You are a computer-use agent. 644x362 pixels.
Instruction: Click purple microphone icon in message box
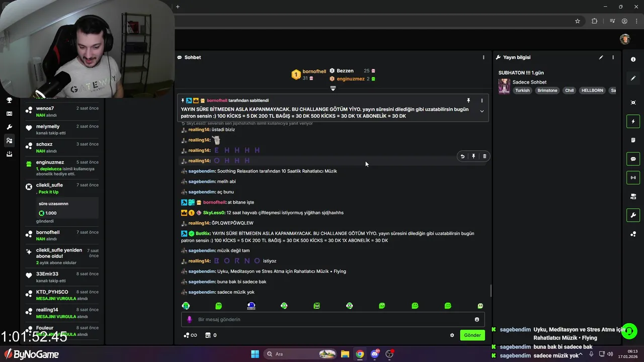pyautogui.click(x=190, y=319)
